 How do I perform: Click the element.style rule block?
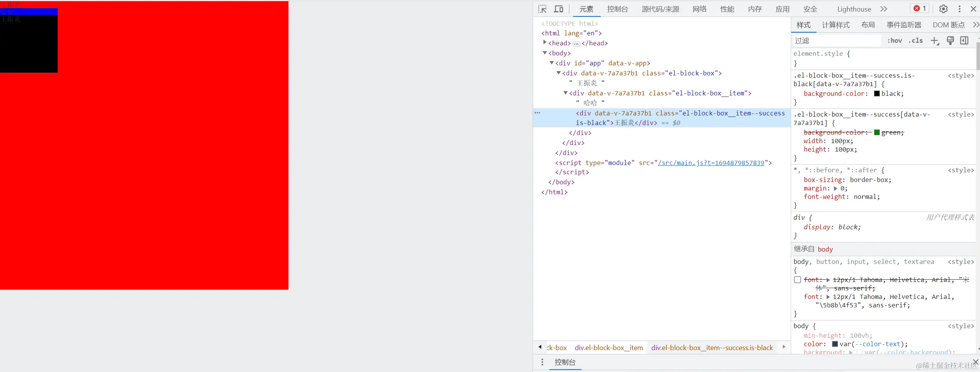click(x=883, y=58)
